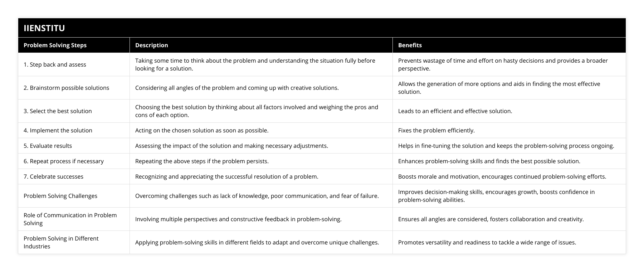The width and height of the screenshot is (644, 272).
Task: Click 'Fixes the problem efficiently.' benefit text
Action: point(436,130)
